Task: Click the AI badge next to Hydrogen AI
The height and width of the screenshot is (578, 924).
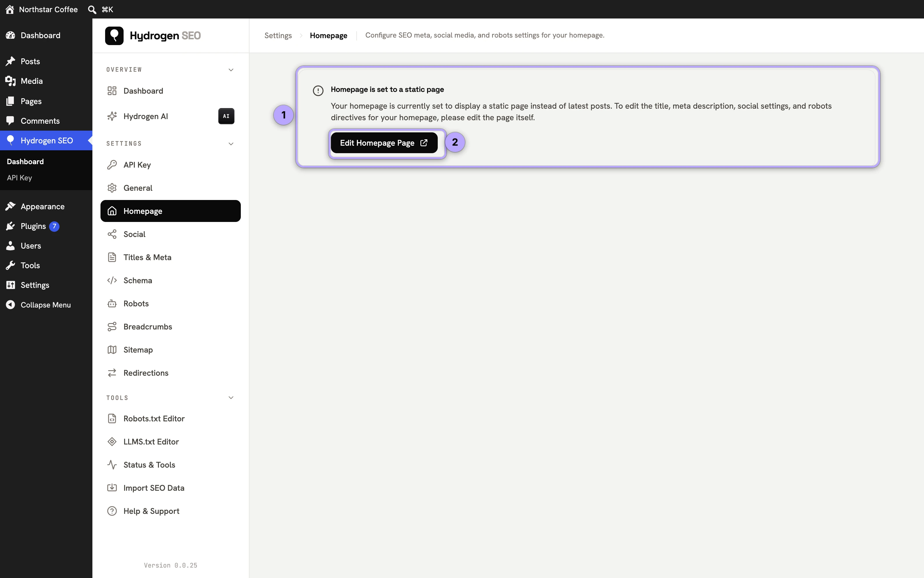Action: tap(226, 116)
